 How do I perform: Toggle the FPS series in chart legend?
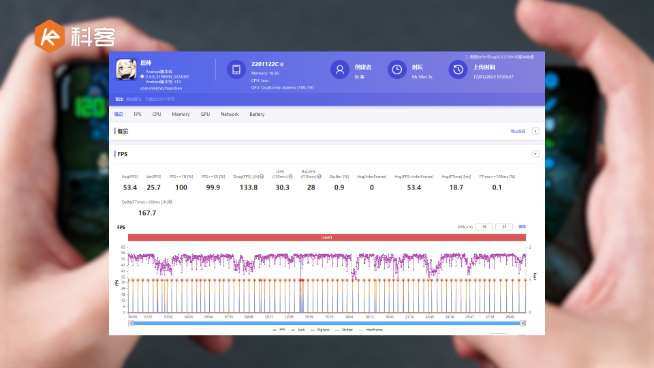(279, 330)
